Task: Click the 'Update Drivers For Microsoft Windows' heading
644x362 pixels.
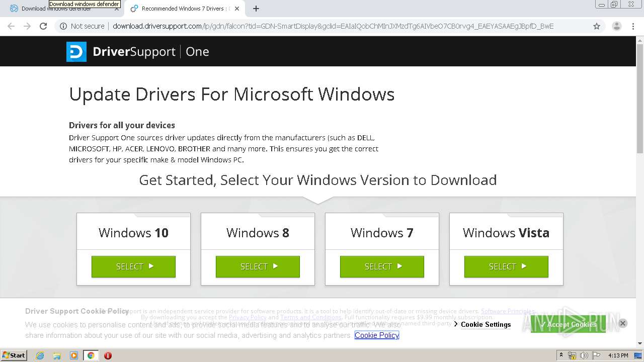Action: (232, 95)
